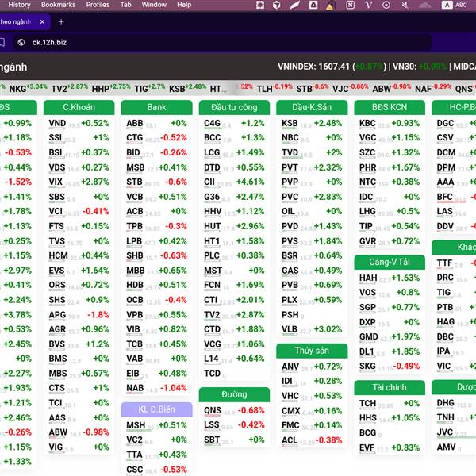
Task: Open the HAH stock in Cảng-V.Tải
Action: pyautogui.click(x=390, y=278)
